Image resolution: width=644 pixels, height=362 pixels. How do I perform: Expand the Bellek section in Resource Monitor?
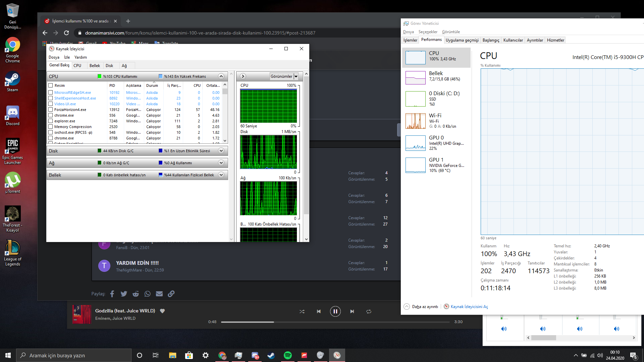point(221,175)
